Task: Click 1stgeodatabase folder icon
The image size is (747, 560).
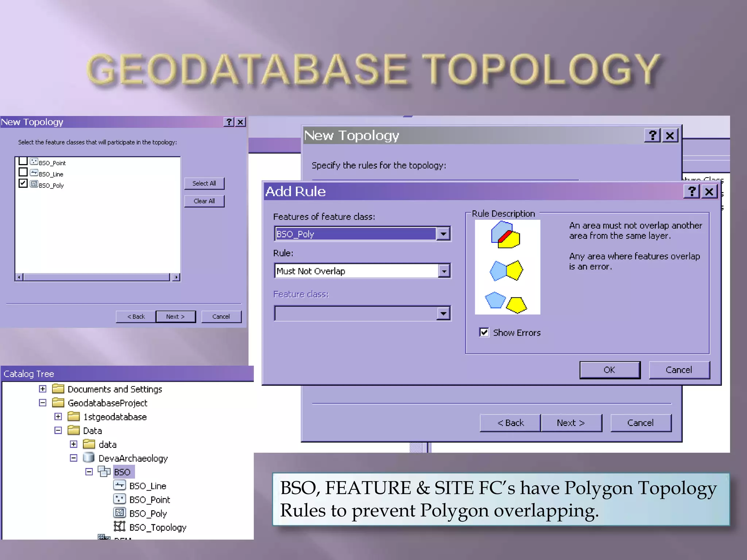Action: pos(73,416)
